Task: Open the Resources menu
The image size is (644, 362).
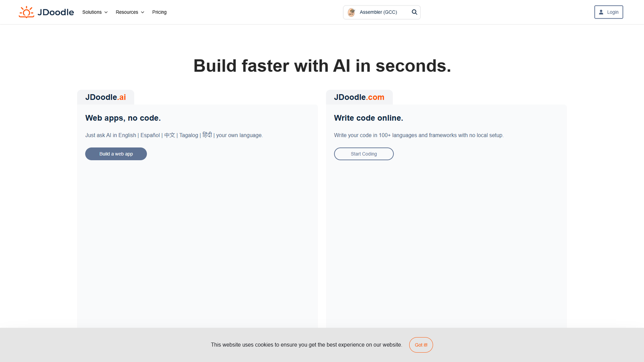Action: pyautogui.click(x=130, y=12)
